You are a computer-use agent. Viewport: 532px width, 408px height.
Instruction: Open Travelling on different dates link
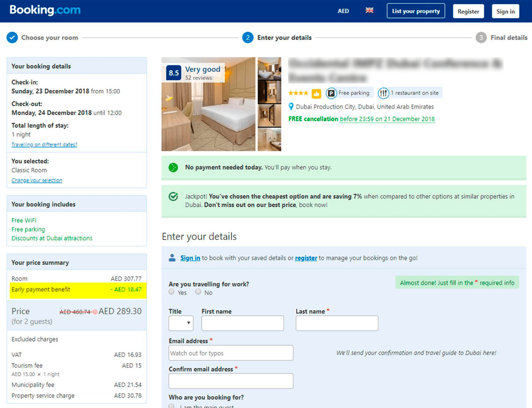point(44,145)
